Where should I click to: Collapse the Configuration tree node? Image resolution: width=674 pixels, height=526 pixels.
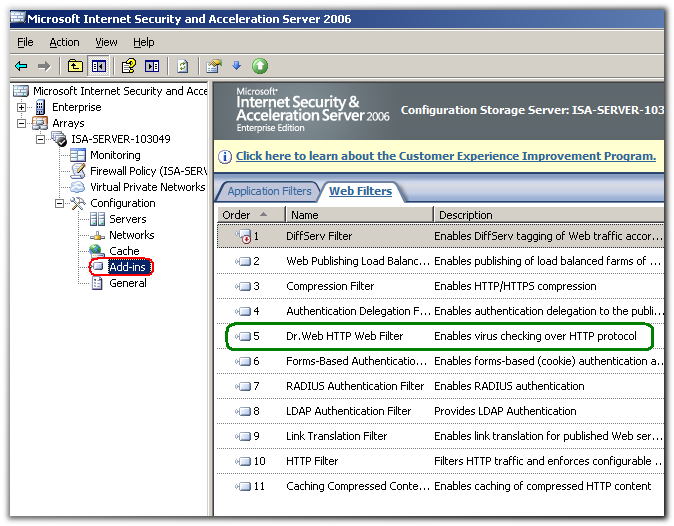point(59,203)
